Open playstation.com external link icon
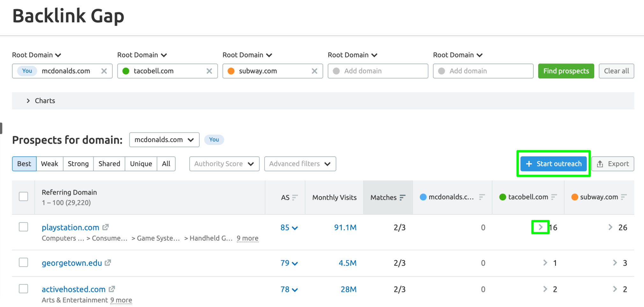 coord(106,227)
